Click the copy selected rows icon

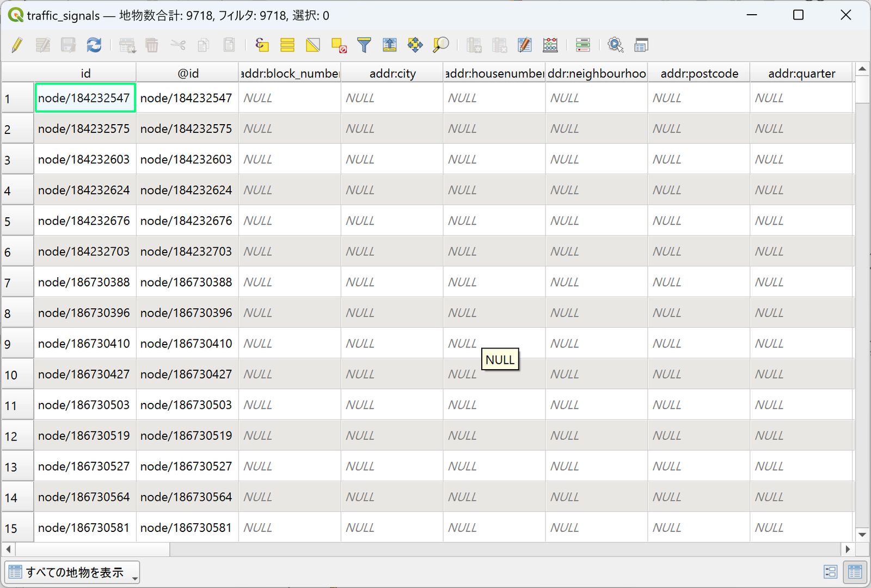(204, 45)
